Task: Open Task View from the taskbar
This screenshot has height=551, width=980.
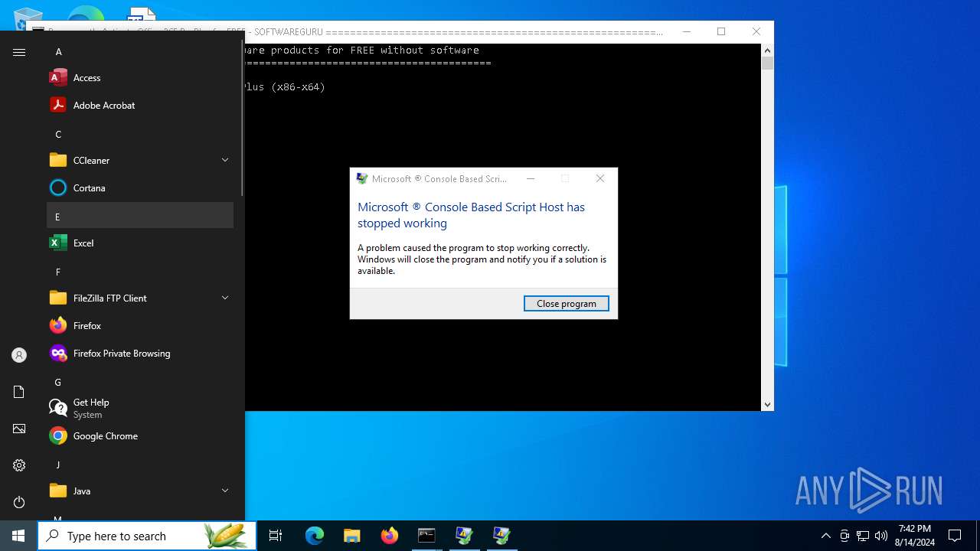Action: [x=276, y=536]
